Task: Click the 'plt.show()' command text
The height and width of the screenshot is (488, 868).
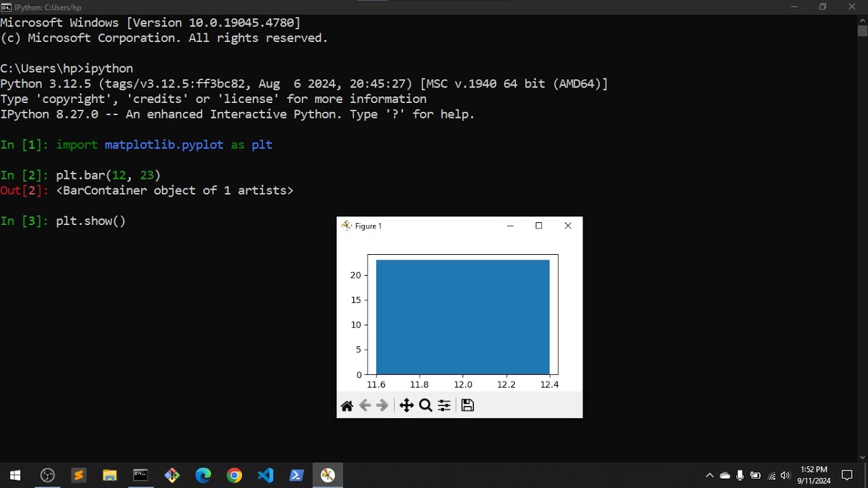Action: pyautogui.click(x=91, y=221)
